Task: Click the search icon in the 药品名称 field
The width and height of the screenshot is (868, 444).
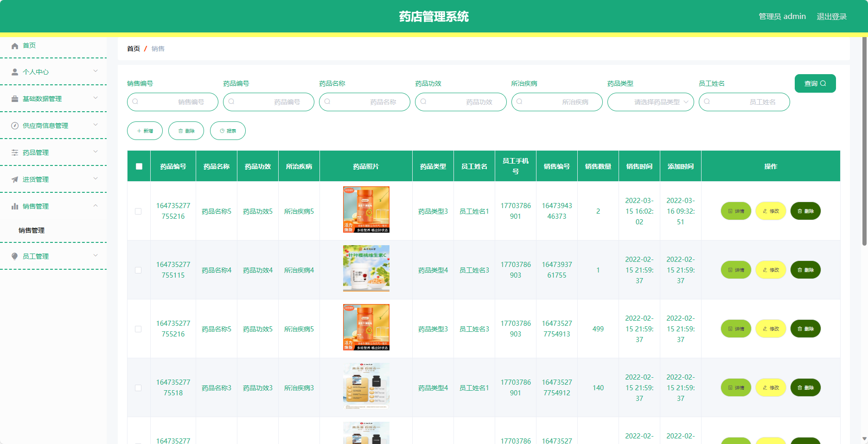Action: coord(327,101)
